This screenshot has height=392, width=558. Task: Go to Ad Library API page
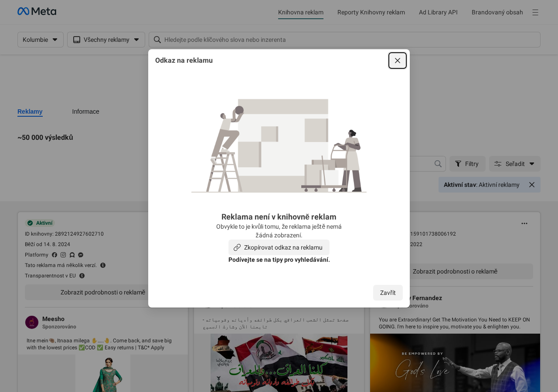point(438,12)
